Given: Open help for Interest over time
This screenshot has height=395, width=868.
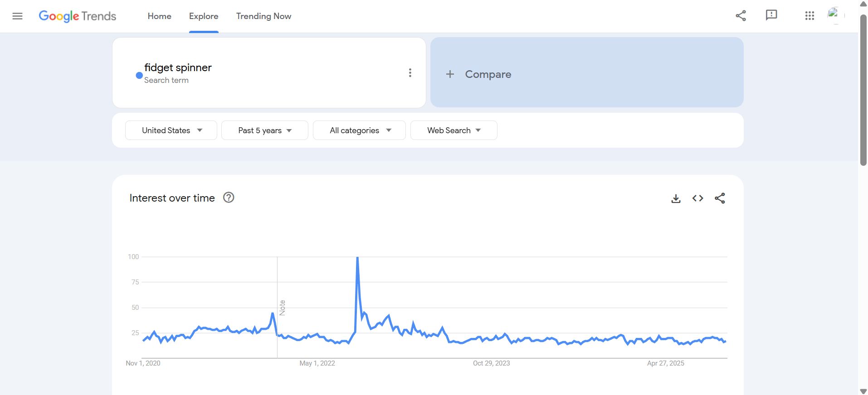Looking at the screenshot, I should [229, 197].
